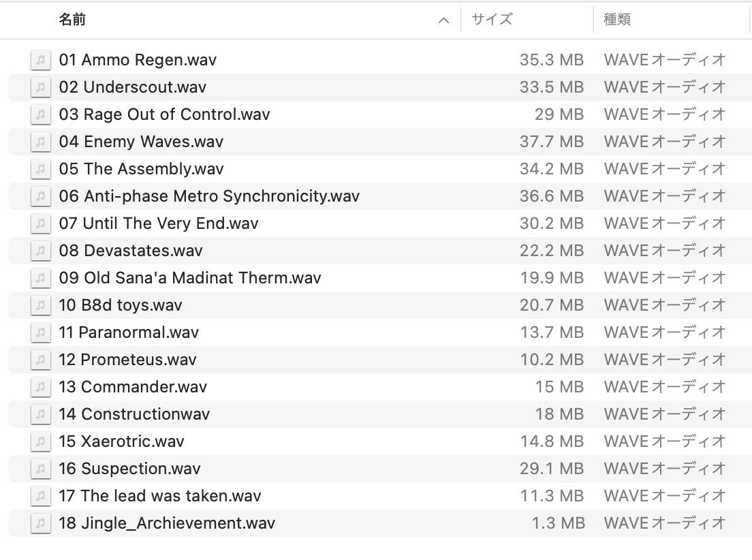Click the audio file icon beside 01 Ammo Regen.wav
The height and width of the screenshot is (560, 752).
point(41,60)
